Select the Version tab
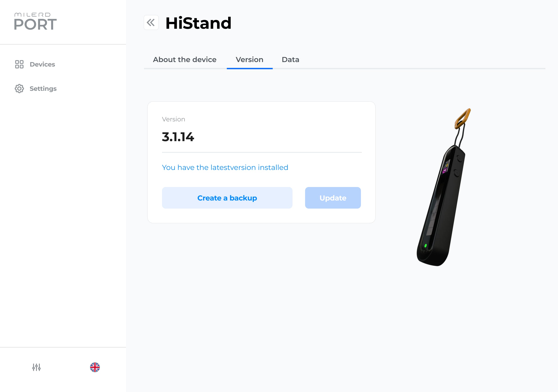 249,60
